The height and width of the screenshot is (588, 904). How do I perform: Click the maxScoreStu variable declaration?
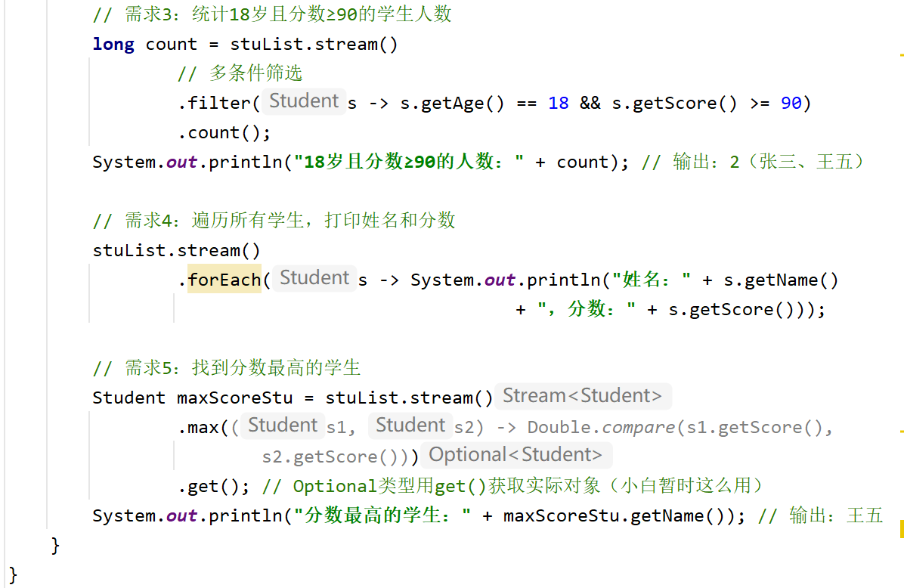234,398
